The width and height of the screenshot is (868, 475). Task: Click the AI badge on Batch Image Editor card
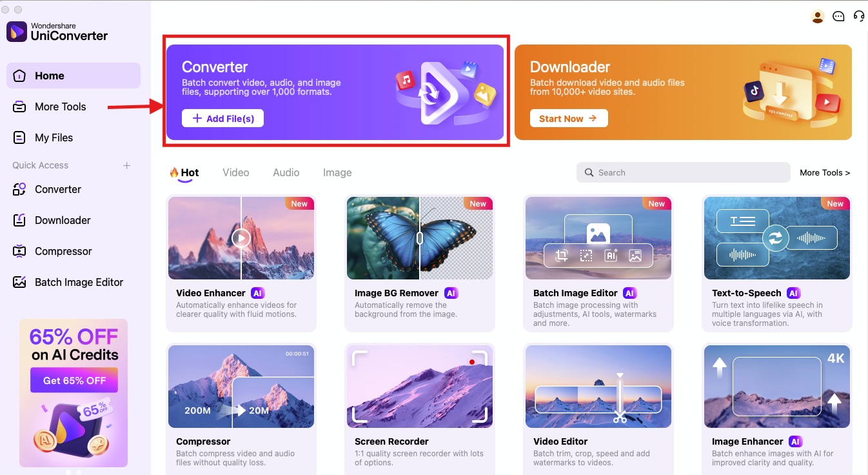point(630,293)
